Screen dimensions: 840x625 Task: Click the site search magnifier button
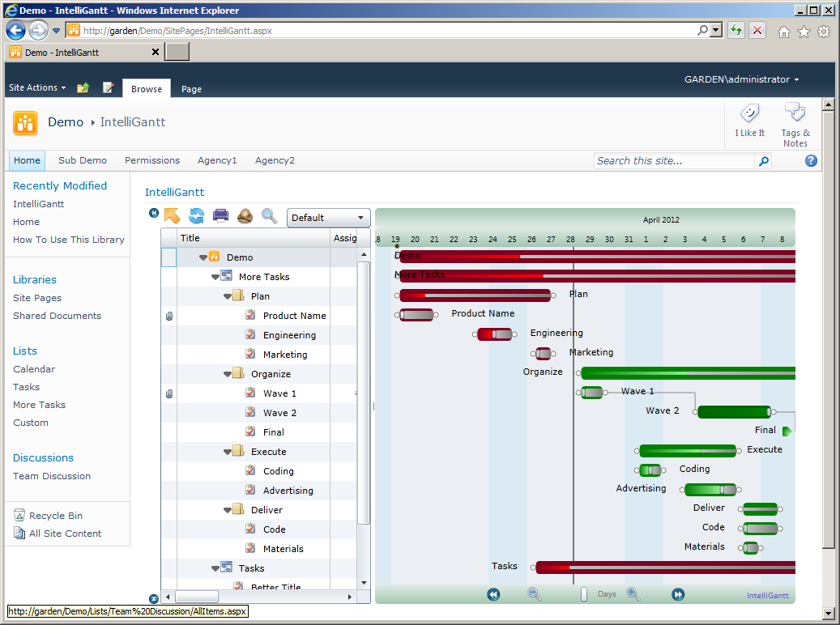point(763,161)
